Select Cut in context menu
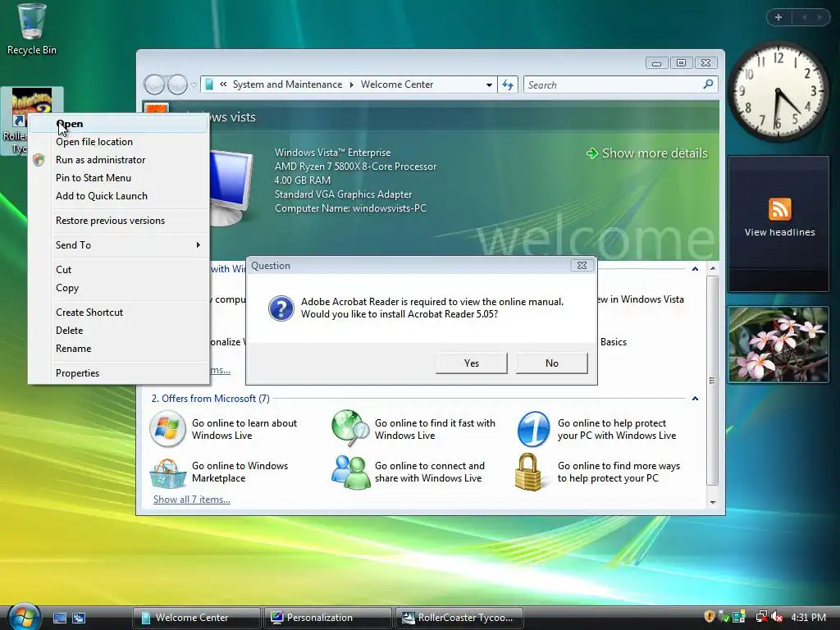840x630 pixels. pyautogui.click(x=118, y=270)
